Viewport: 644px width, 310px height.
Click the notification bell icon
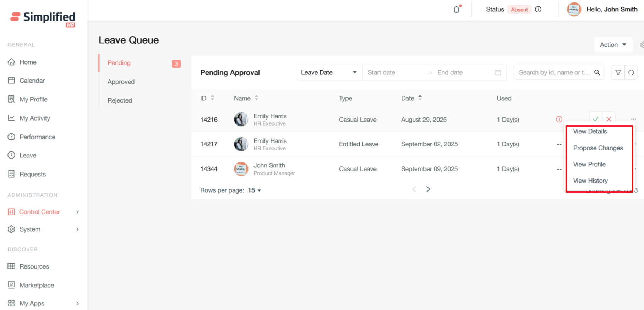pyautogui.click(x=457, y=10)
